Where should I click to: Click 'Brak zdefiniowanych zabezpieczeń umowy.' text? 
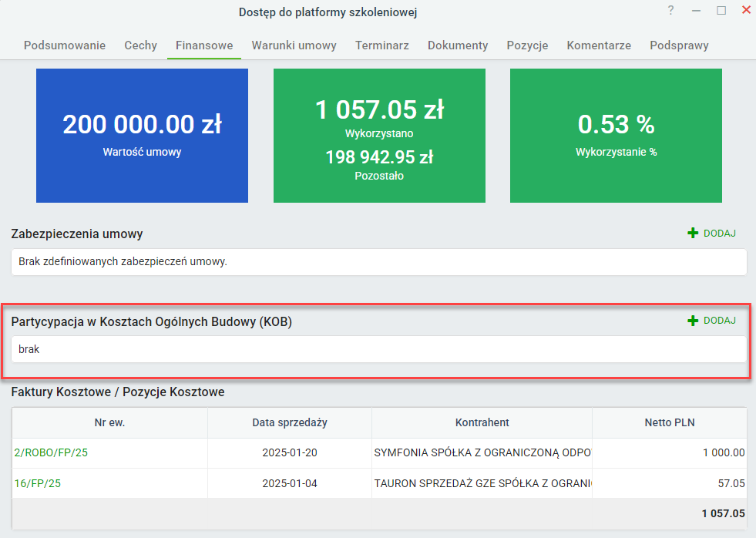tap(123, 262)
